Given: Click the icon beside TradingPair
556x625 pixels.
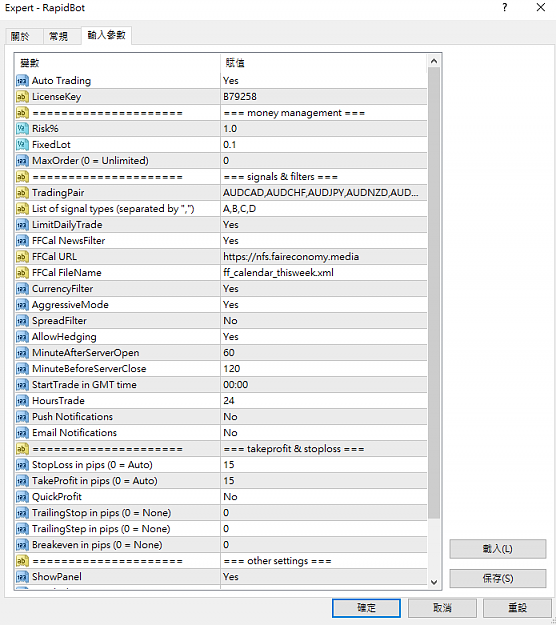Looking at the screenshot, I should [22, 193].
